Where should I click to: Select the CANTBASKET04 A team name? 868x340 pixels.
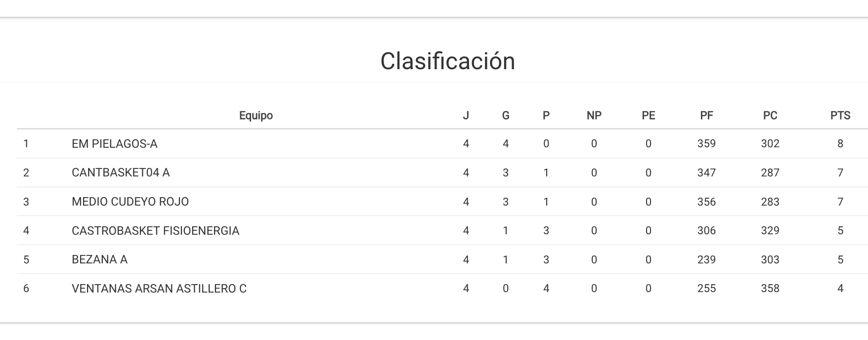tap(120, 172)
